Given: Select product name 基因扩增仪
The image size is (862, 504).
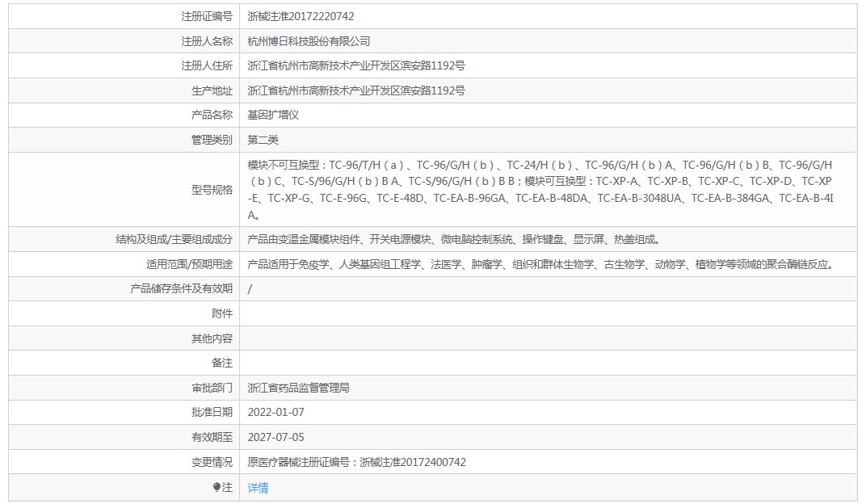Looking at the screenshot, I should [273, 115].
